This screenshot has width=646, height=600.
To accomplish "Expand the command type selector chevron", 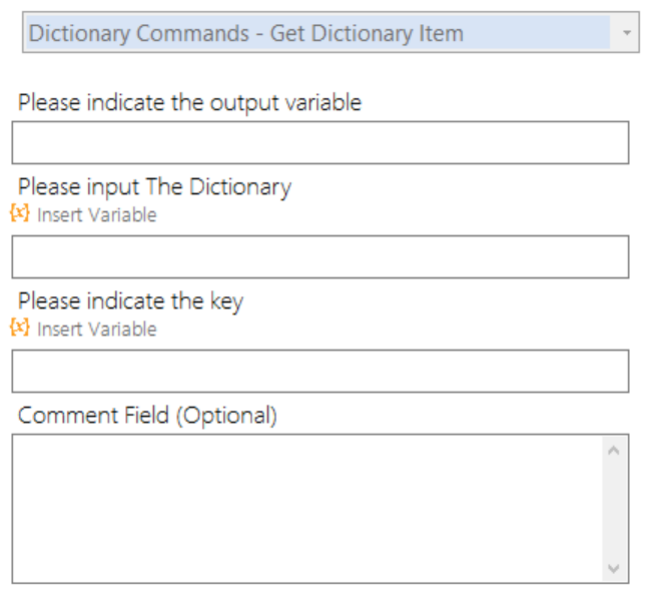I will pyautogui.click(x=626, y=33).
